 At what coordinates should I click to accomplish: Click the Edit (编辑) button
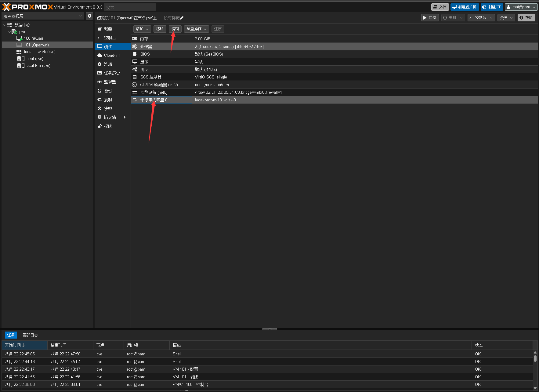175,29
